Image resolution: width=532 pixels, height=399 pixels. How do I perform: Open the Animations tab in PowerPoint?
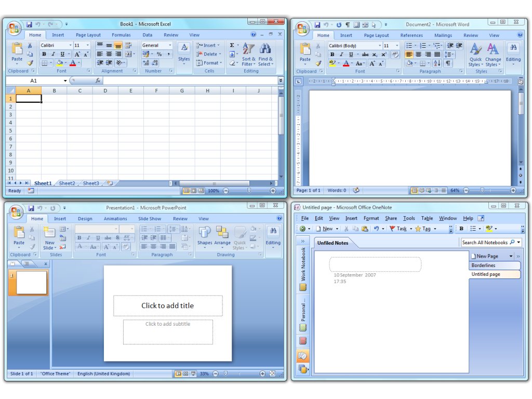pyautogui.click(x=115, y=219)
